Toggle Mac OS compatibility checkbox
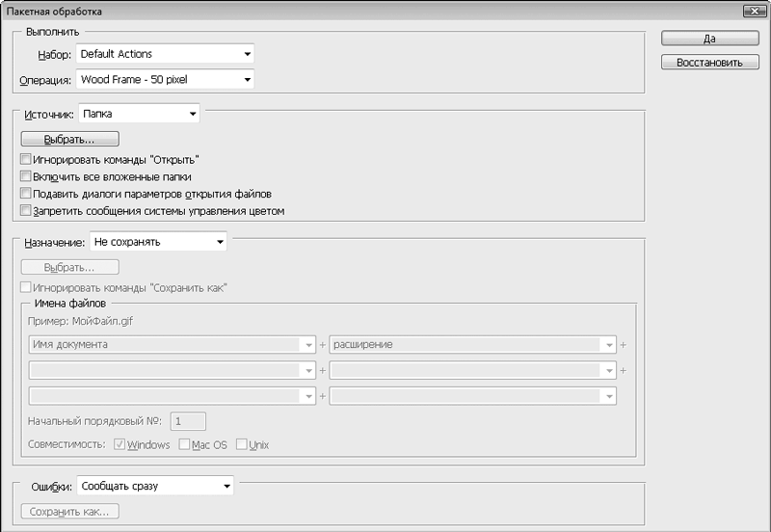This screenshot has width=771, height=532. pos(184,444)
